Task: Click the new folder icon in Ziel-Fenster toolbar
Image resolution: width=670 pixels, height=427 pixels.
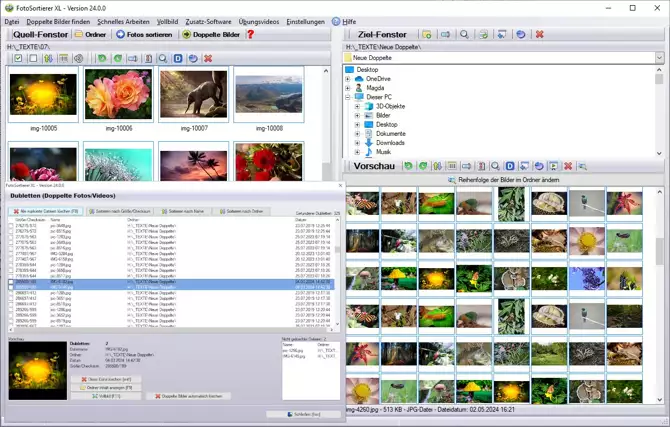Action: point(427,34)
